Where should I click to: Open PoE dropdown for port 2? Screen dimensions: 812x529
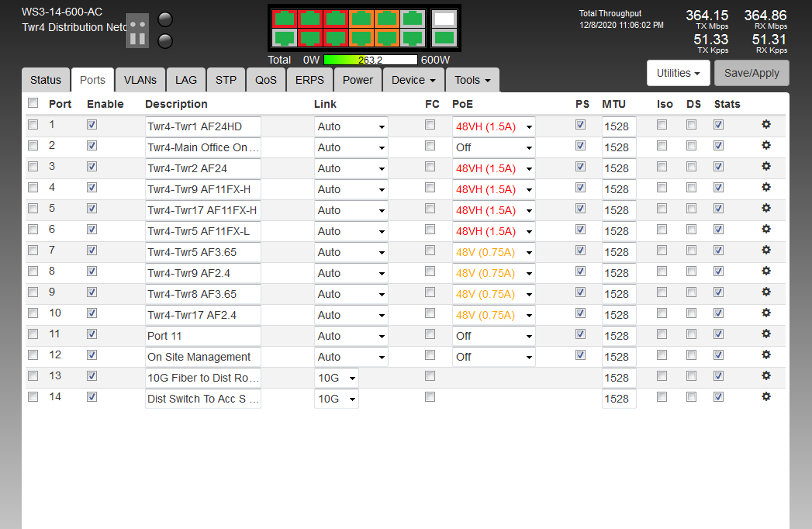(x=493, y=147)
